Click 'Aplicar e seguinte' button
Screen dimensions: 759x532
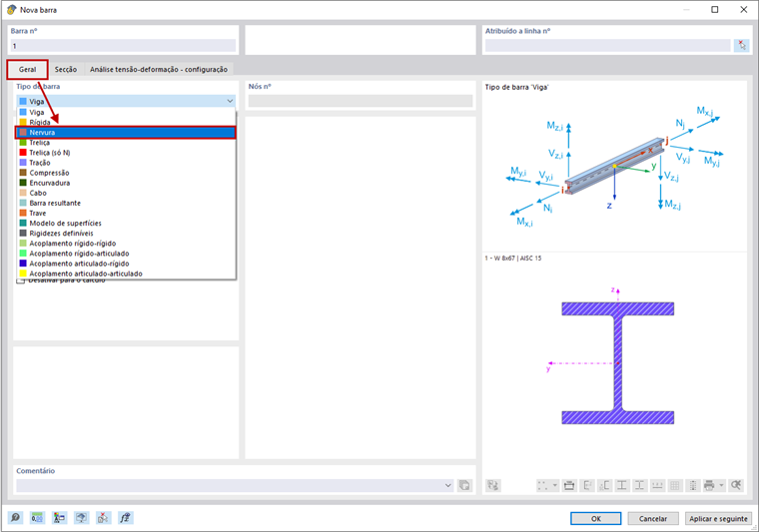pyautogui.click(x=718, y=518)
